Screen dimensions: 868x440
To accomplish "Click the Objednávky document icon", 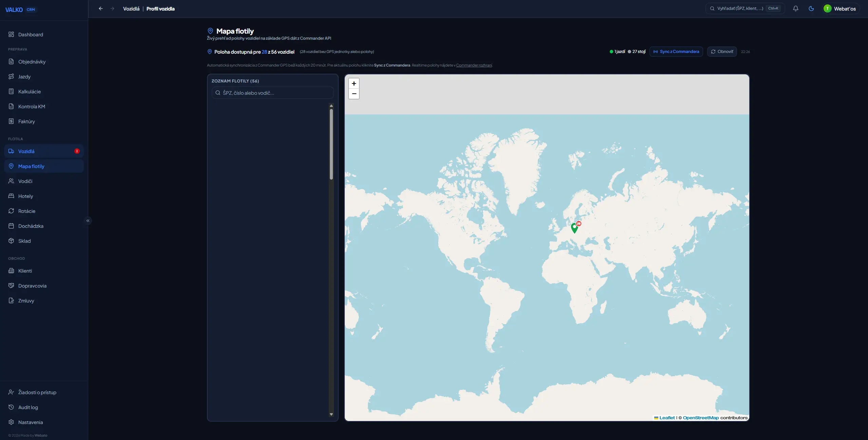I will coord(11,62).
